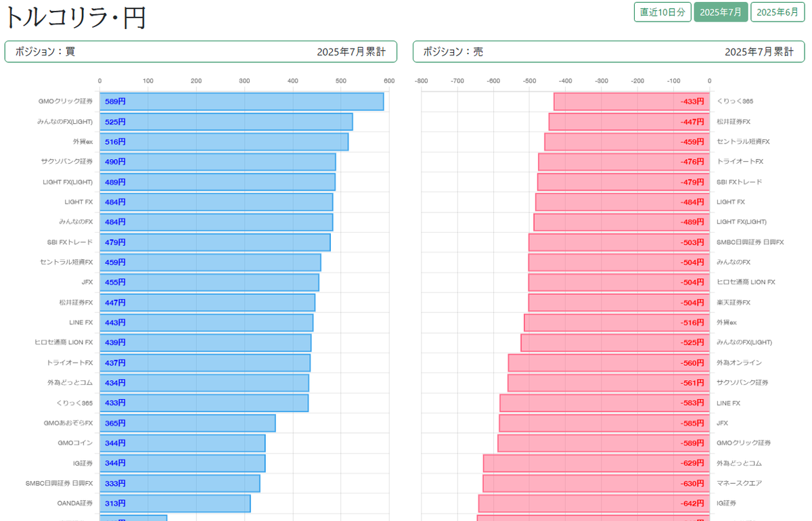The height and width of the screenshot is (521, 812).
Task: Show the 直近10日分 period view
Action: tap(662, 12)
